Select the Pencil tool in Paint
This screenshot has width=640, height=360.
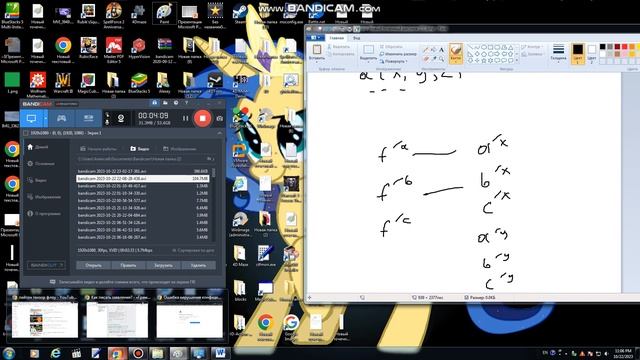pos(426,50)
